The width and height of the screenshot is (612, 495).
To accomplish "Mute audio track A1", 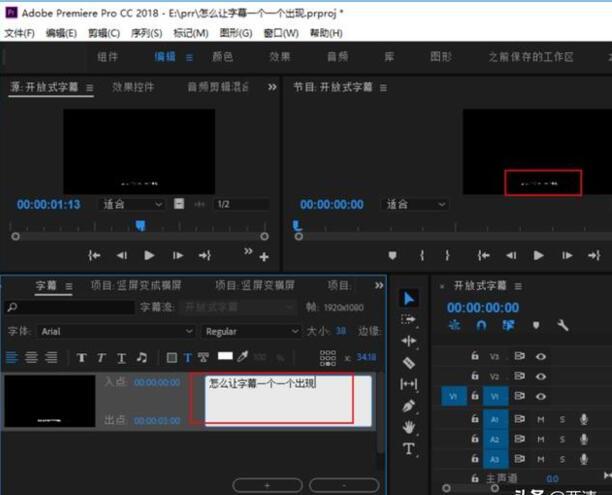I will coord(541,419).
